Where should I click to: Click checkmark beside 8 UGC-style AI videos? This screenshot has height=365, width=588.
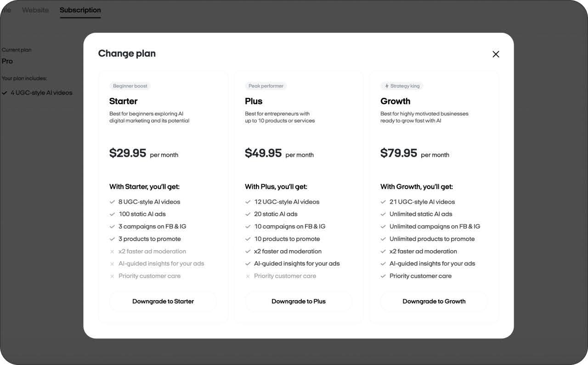[112, 202]
